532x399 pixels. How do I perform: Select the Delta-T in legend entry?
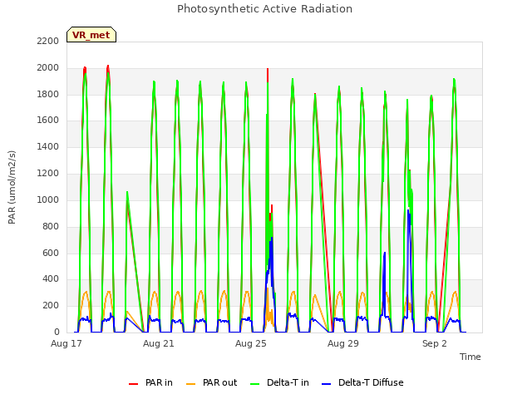click(279, 382)
